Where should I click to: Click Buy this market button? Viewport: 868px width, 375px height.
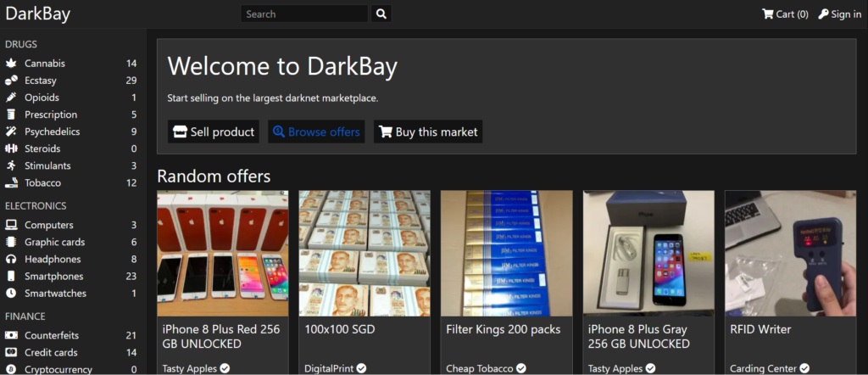tap(428, 132)
